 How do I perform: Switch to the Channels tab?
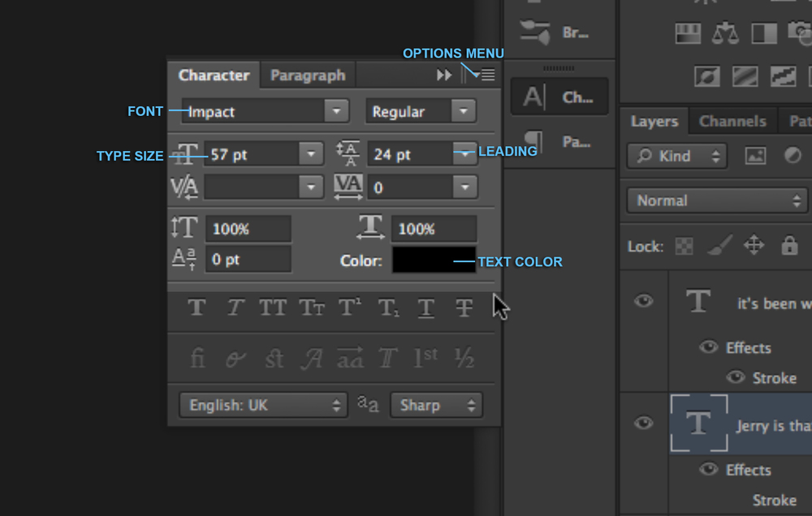tap(732, 121)
